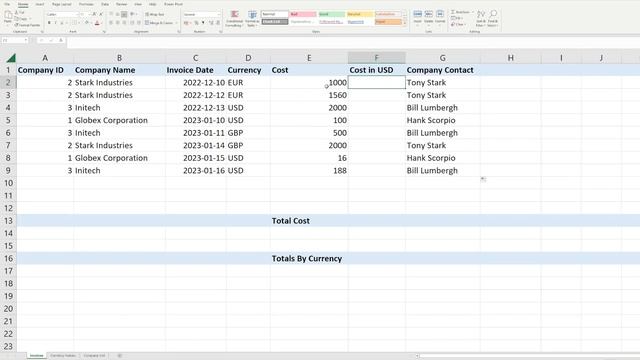Click the Insert Function fx icon
Screen dimensions: 640x360
tap(60, 40)
